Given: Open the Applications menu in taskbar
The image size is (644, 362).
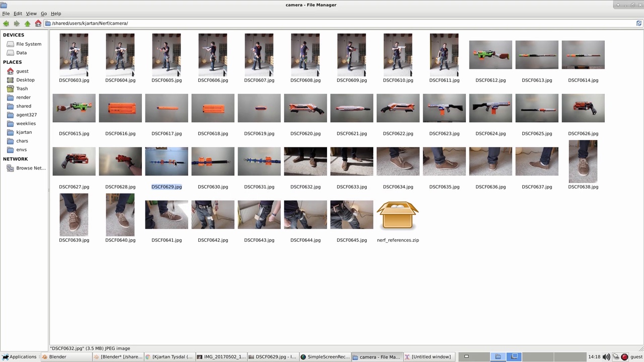Looking at the screenshot, I should point(20,357).
